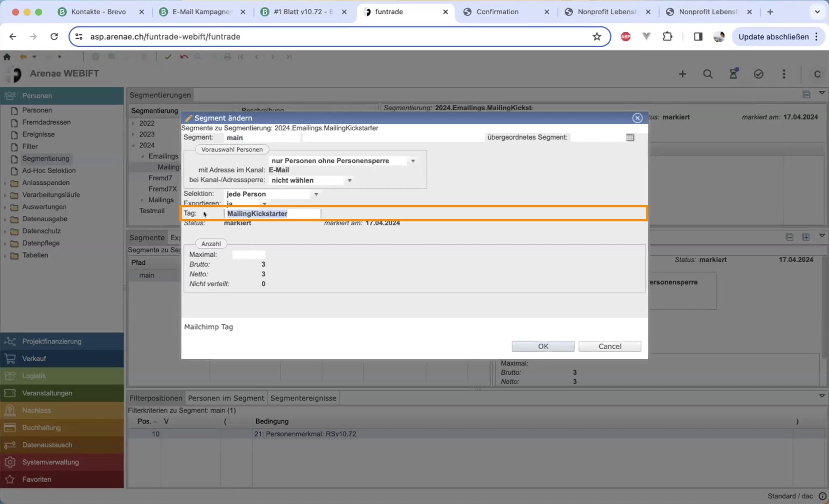Click the home icon in toolbar
The height and width of the screenshot is (504, 829).
7,57
